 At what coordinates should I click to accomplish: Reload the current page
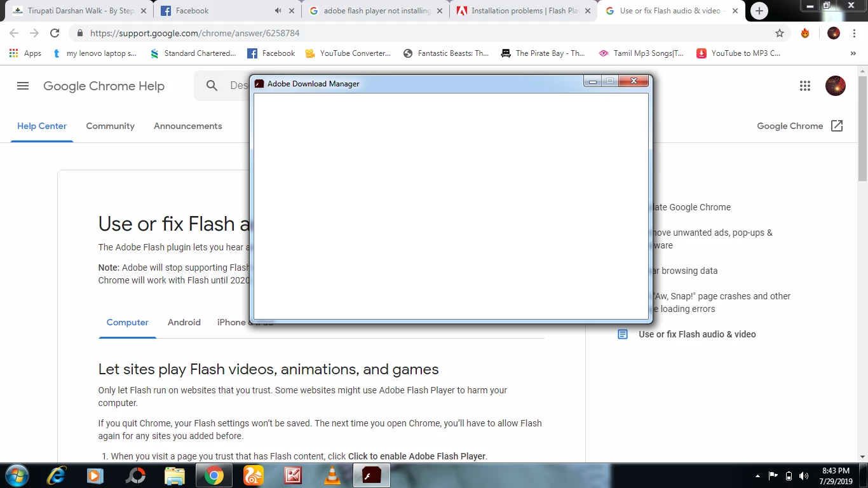coord(55,33)
